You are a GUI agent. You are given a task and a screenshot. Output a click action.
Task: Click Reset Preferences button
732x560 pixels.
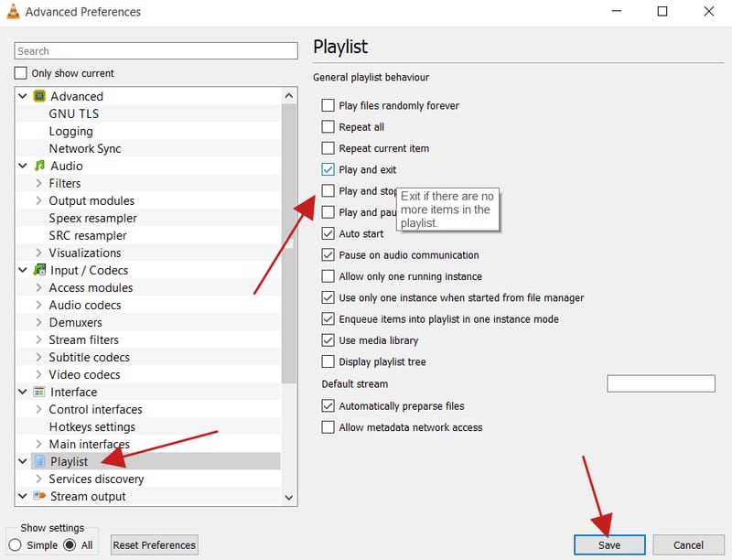click(x=155, y=545)
